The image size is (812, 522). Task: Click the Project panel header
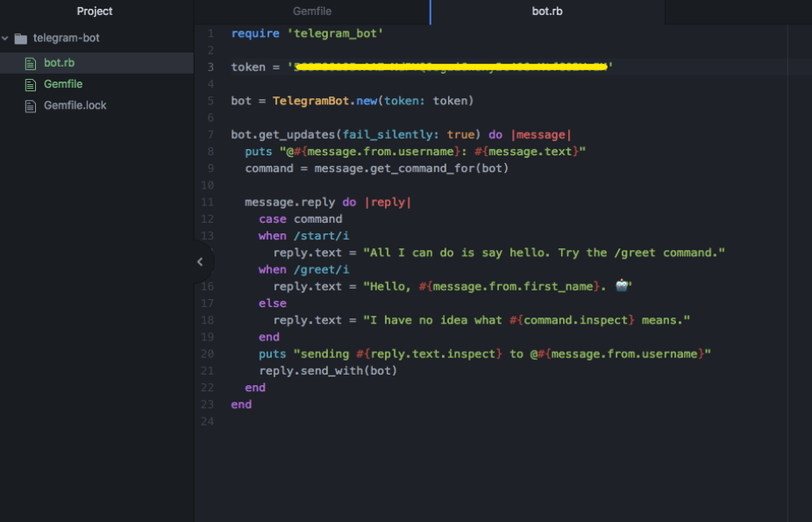pyautogui.click(x=95, y=11)
